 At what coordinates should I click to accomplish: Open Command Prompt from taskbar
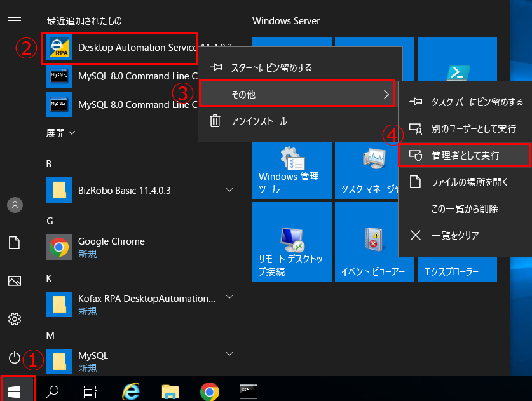pyautogui.click(x=249, y=392)
